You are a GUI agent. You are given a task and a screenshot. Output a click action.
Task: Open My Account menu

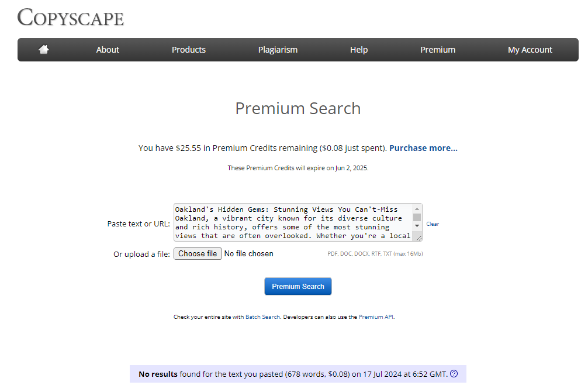coord(530,50)
